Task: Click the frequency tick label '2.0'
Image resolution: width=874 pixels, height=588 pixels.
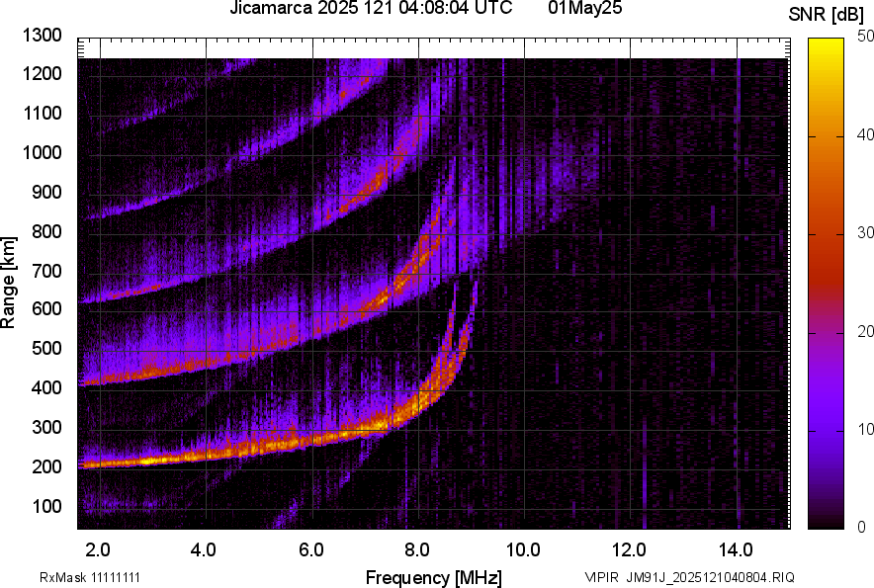Action: coord(98,550)
